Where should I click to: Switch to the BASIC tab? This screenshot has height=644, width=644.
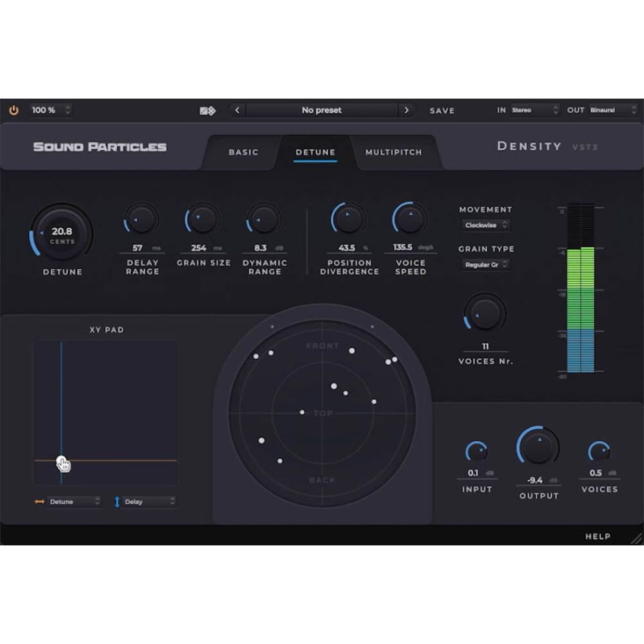[242, 152]
